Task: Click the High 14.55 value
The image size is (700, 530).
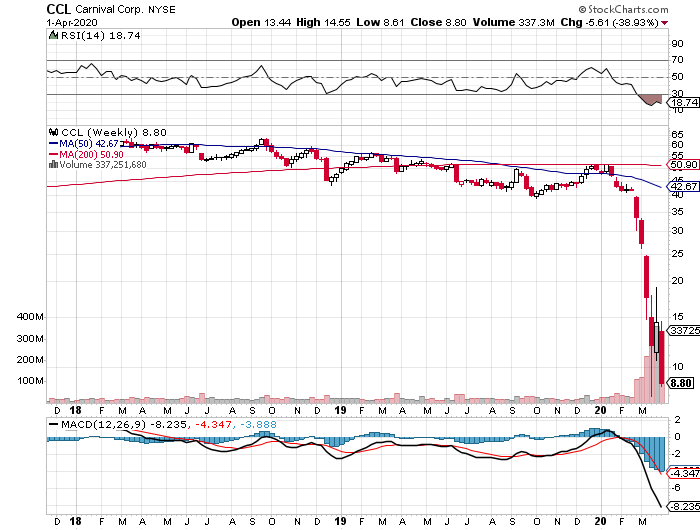Action: point(323,22)
